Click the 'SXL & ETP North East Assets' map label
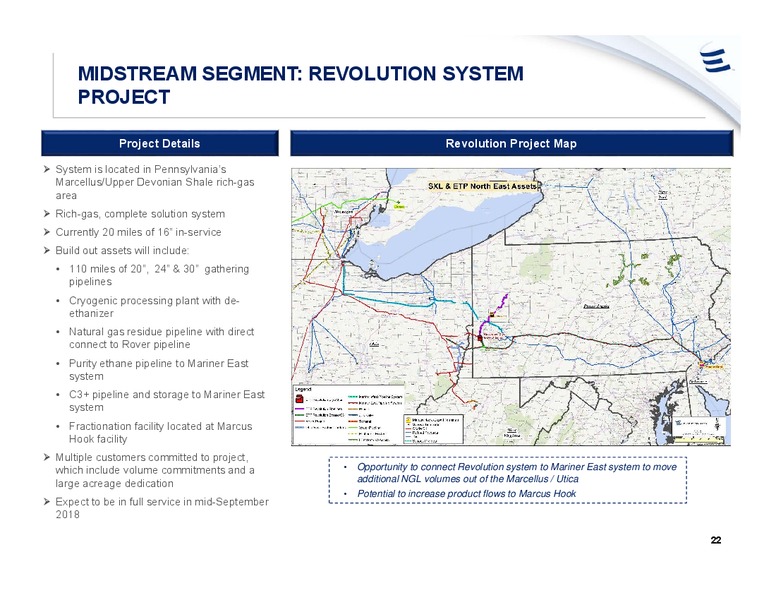The height and width of the screenshot is (600, 776). pyautogui.click(x=483, y=187)
